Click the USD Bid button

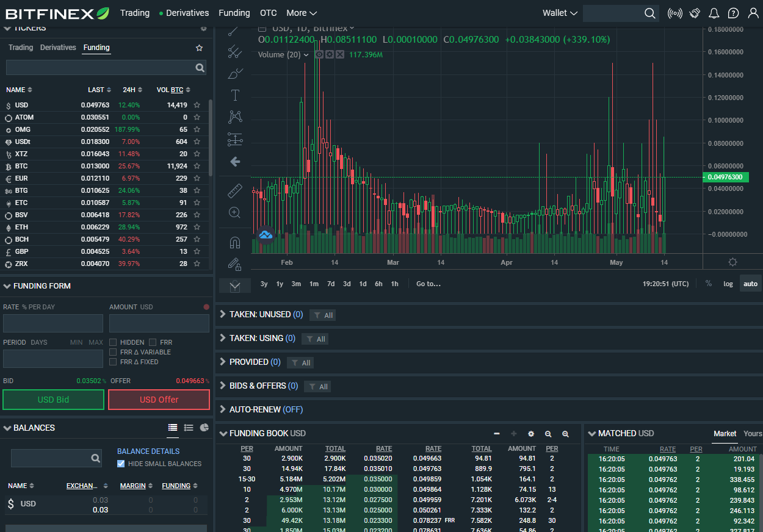click(x=53, y=400)
